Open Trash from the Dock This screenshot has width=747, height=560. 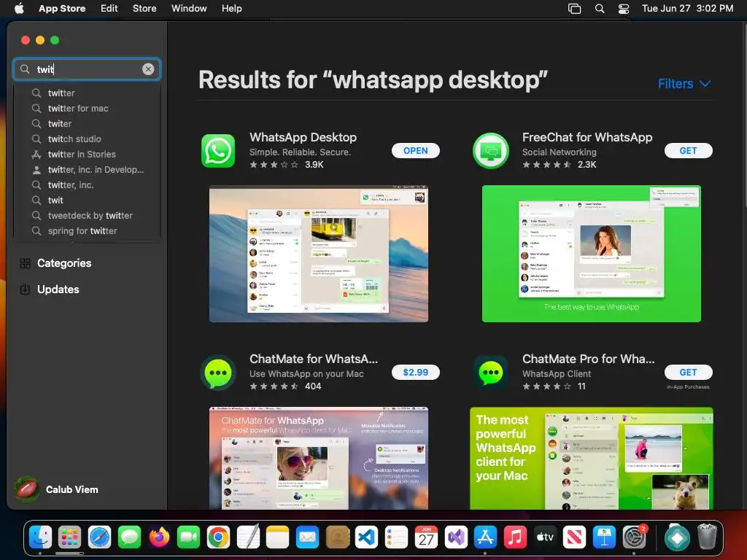coord(707,537)
